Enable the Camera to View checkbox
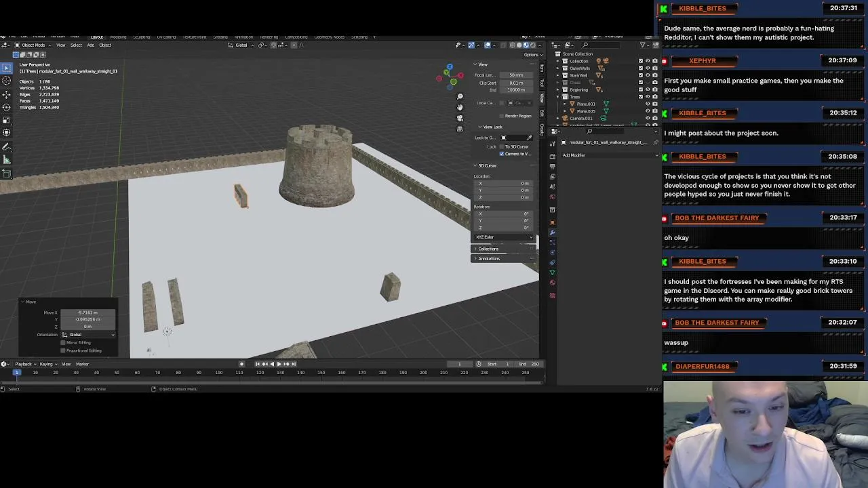Image resolution: width=868 pixels, height=488 pixels. pyautogui.click(x=502, y=154)
